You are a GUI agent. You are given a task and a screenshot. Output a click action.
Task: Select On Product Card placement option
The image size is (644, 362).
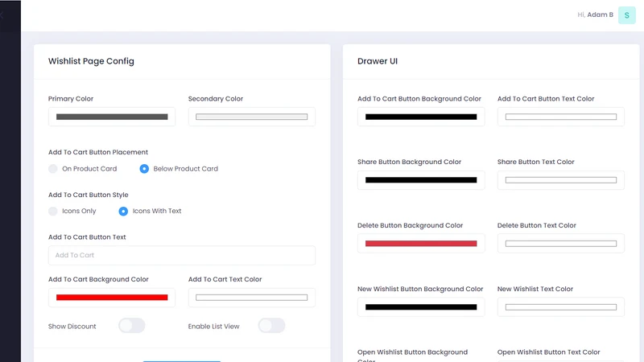(53, 169)
